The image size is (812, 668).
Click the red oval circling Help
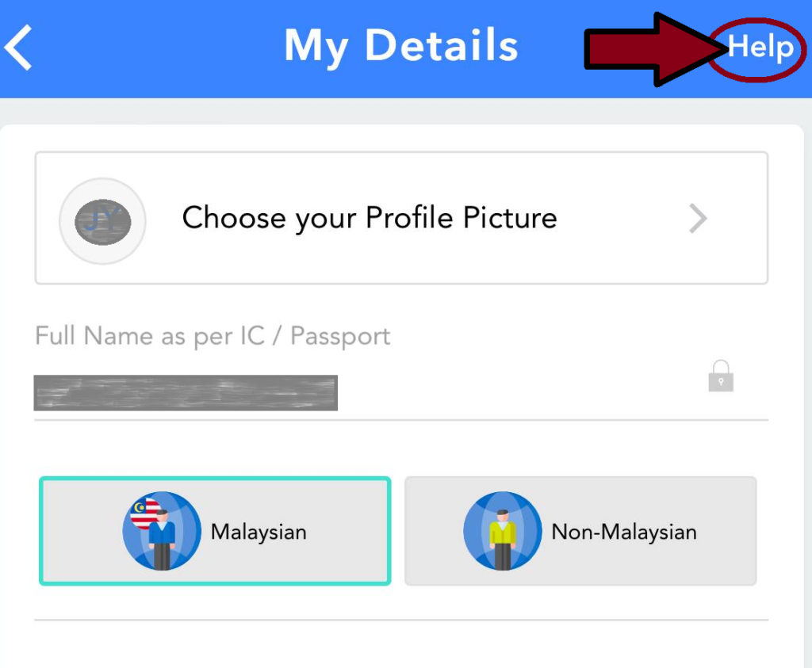point(757,50)
